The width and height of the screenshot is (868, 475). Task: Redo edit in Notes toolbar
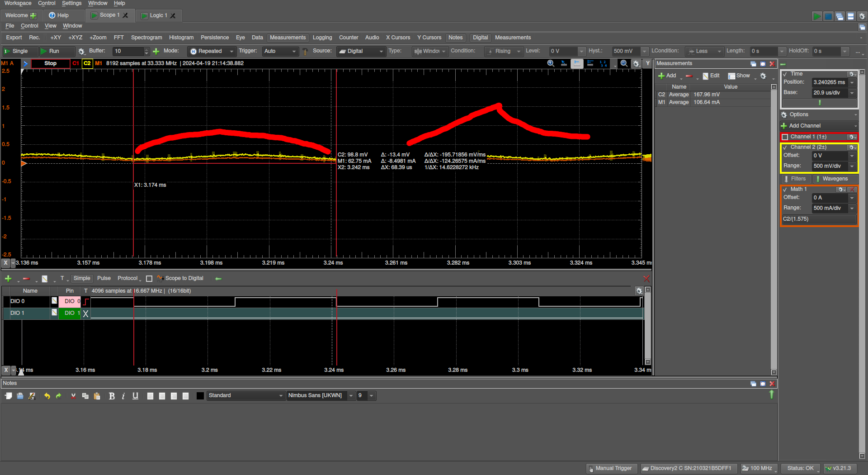click(x=58, y=396)
